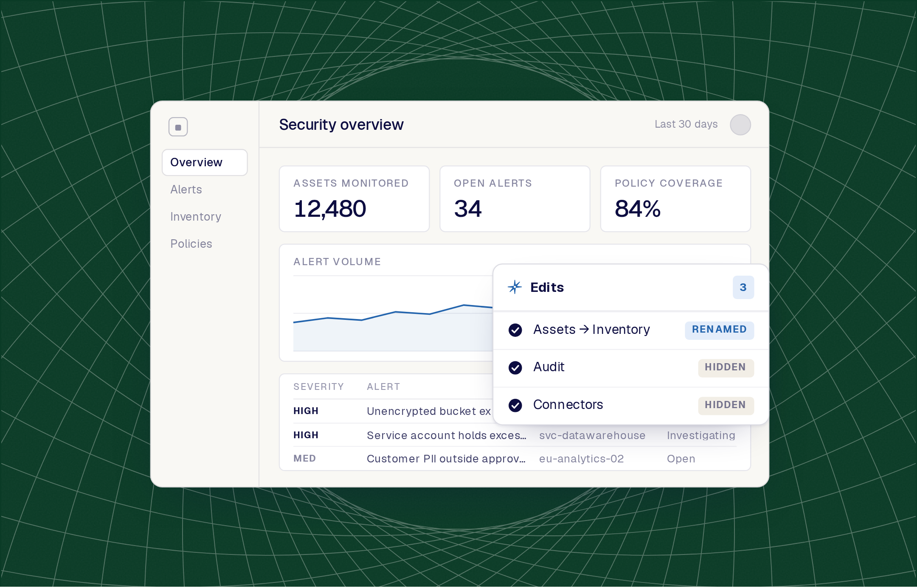
Task: Open Inventory in the sidebar
Action: pos(196,217)
